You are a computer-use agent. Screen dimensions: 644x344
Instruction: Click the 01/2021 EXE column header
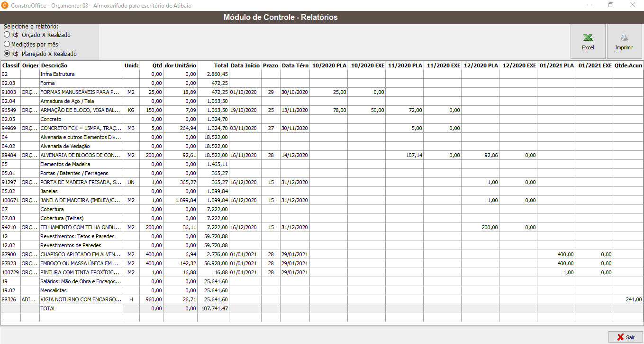click(x=594, y=65)
